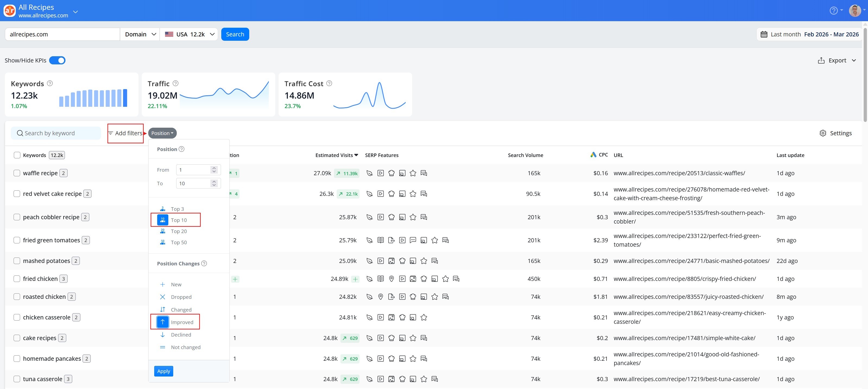Click the star reviews icon for red velvet cake recipe
Image resolution: width=868 pixels, height=389 pixels.
coord(413,193)
